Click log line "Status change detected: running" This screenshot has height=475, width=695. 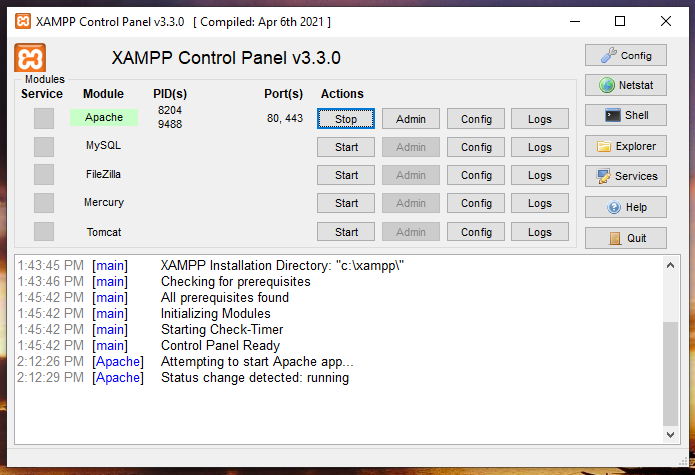click(255, 378)
